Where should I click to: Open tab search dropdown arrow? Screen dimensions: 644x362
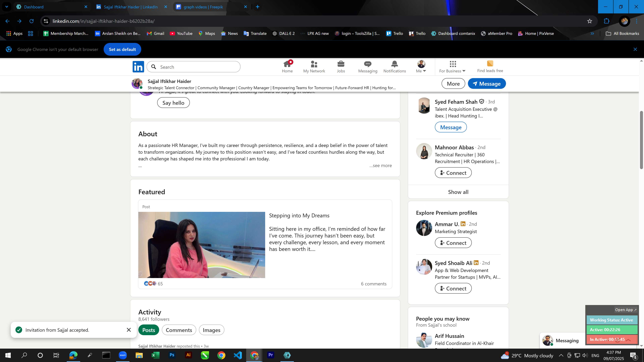coord(7,7)
